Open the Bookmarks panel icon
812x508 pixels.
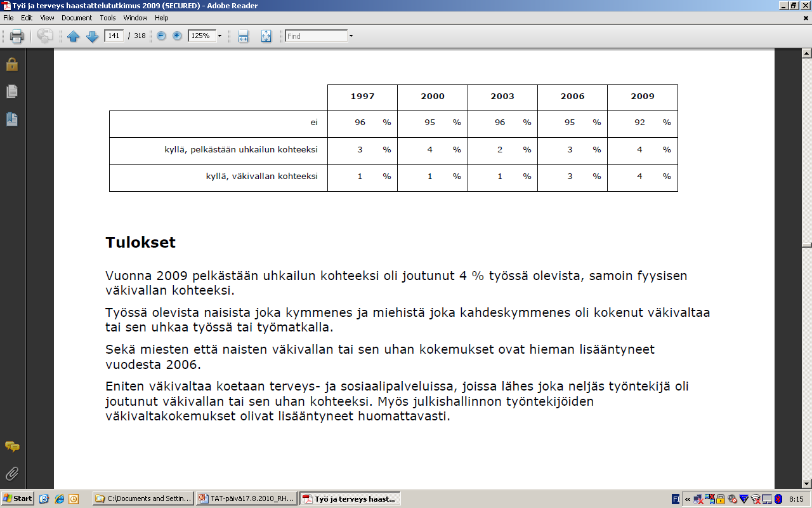click(12, 119)
